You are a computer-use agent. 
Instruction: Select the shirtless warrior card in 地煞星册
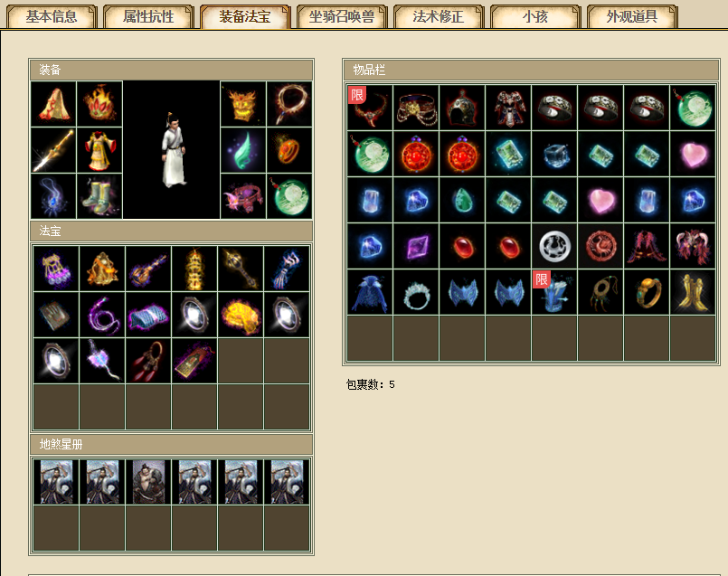[148, 482]
